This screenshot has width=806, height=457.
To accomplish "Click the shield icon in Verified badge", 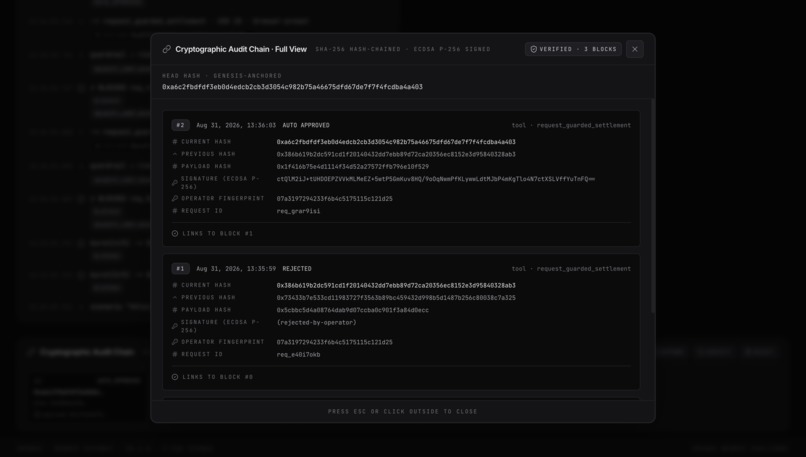I will (534, 49).
